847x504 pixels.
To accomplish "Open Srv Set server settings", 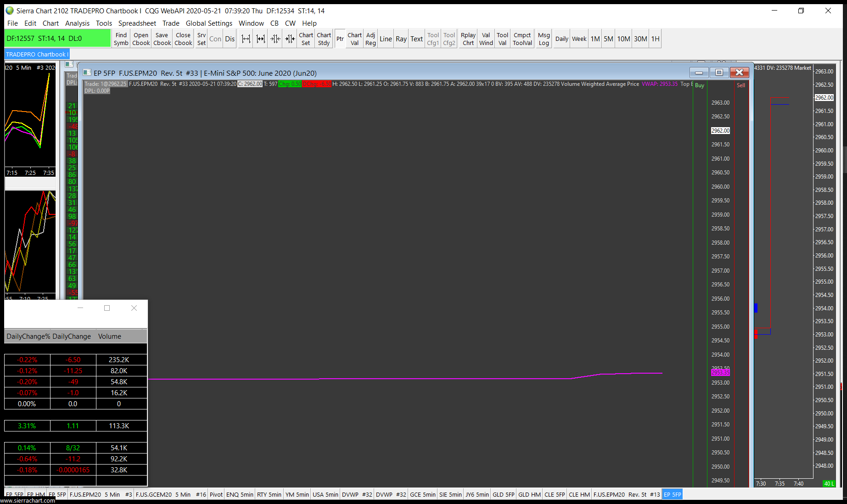I will point(202,39).
